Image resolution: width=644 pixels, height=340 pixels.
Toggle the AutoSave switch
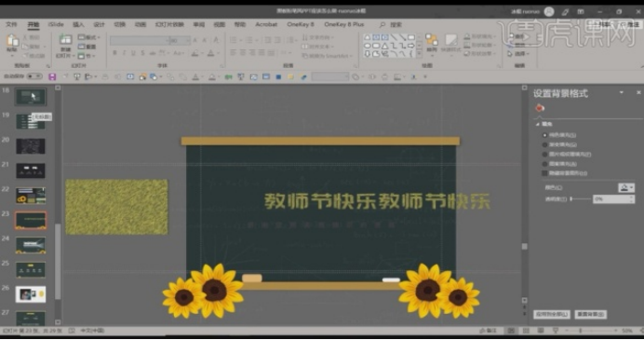(x=34, y=76)
